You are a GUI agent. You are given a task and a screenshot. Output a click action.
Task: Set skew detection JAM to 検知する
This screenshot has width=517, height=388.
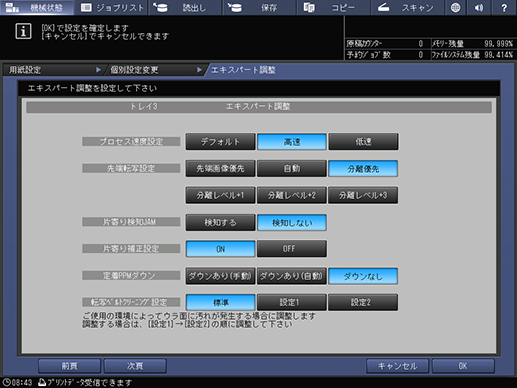[x=220, y=222]
